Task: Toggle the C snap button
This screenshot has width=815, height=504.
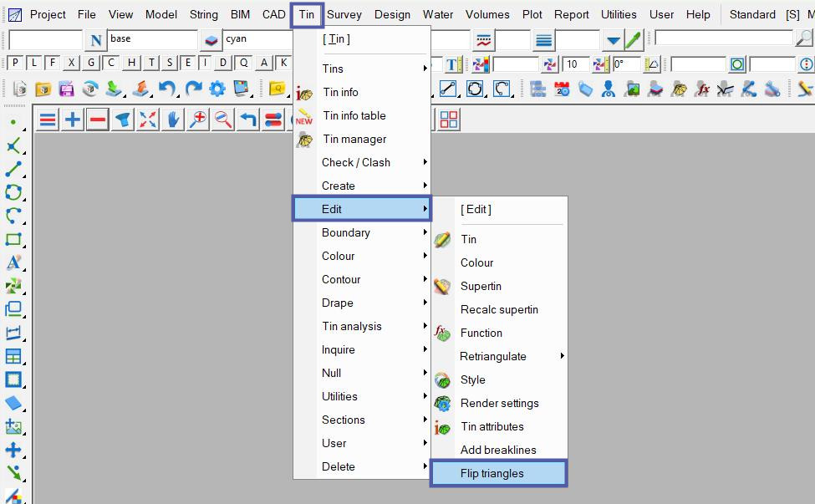Action: 110,63
